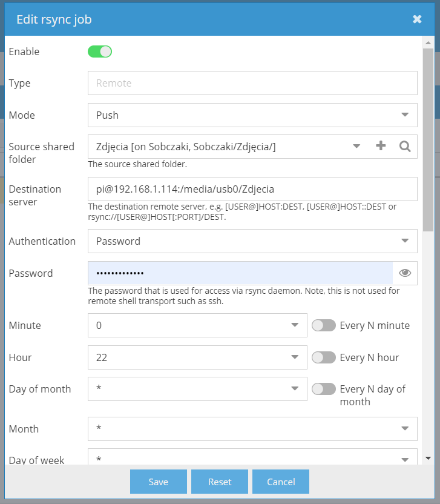Viewport: 440px width, 504px height.
Task: Click the scrollbar up arrow
Action: click(428, 43)
